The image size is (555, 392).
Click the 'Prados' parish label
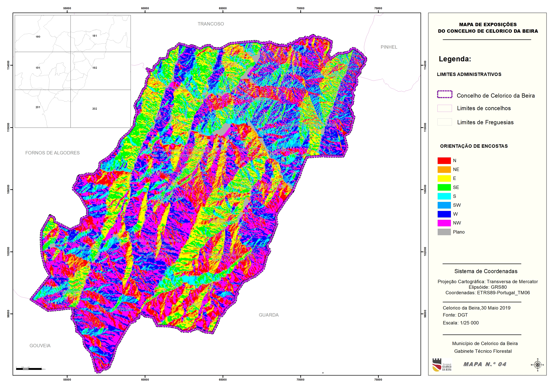click(196, 303)
